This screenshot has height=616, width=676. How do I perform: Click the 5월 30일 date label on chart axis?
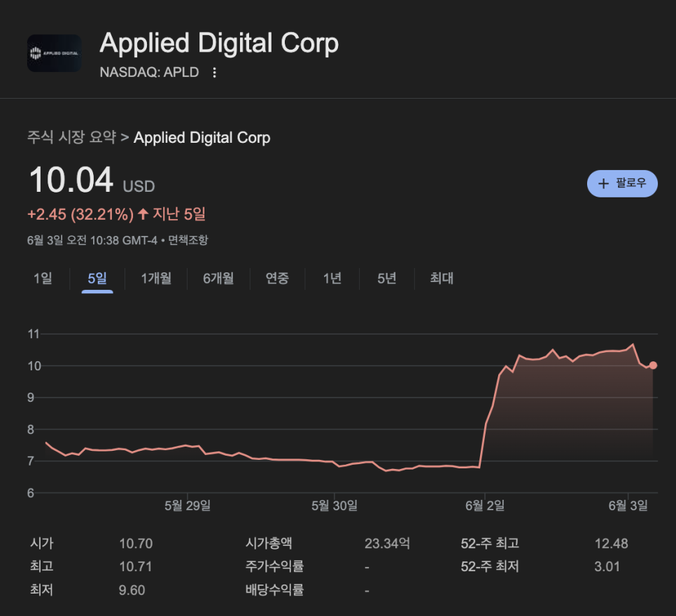coord(335,505)
